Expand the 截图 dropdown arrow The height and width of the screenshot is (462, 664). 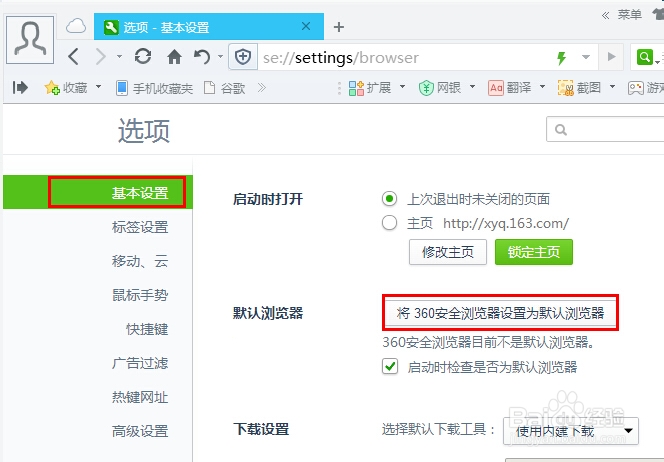[612, 87]
